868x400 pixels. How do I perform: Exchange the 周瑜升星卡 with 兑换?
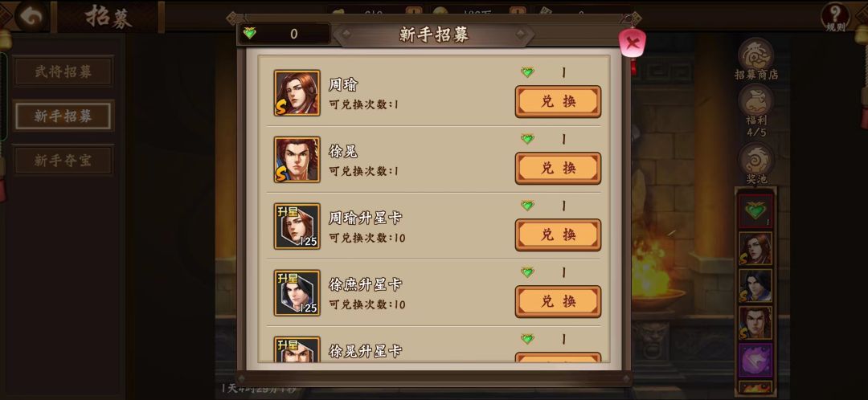[x=558, y=235]
